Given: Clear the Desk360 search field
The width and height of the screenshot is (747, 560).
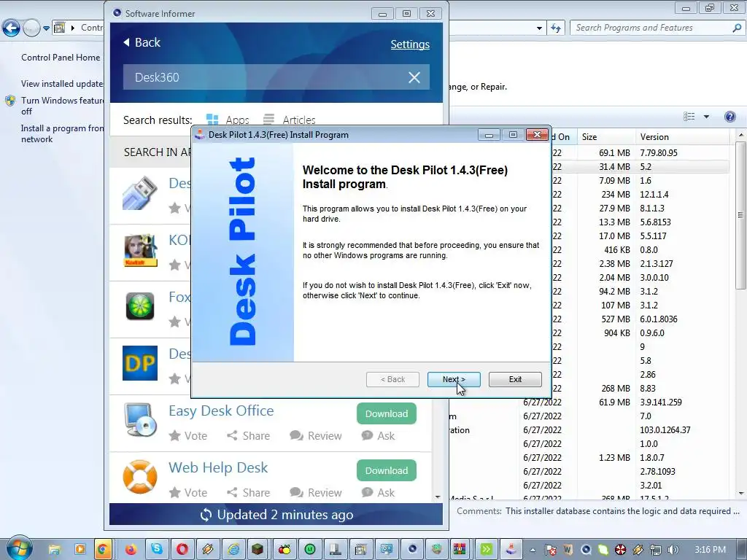Looking at the screenshot, I should click(x=414, y=77).
